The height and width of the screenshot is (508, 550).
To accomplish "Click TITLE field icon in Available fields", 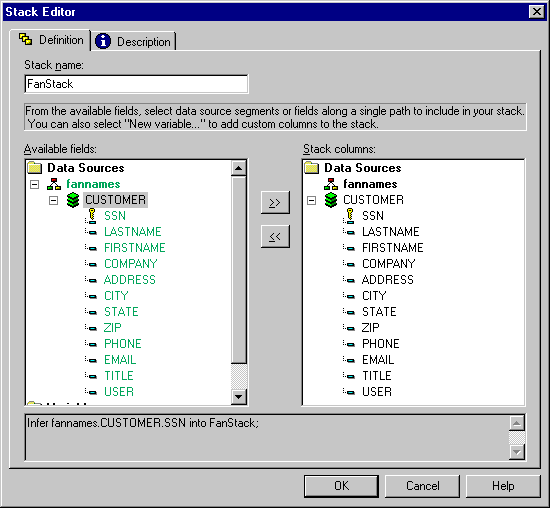I will [91, 376].
